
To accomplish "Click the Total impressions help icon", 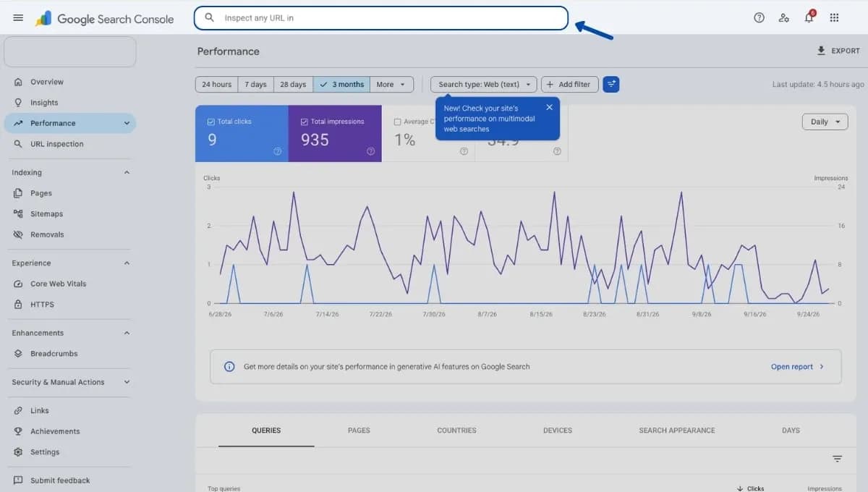I will click(x=370, y=151).
